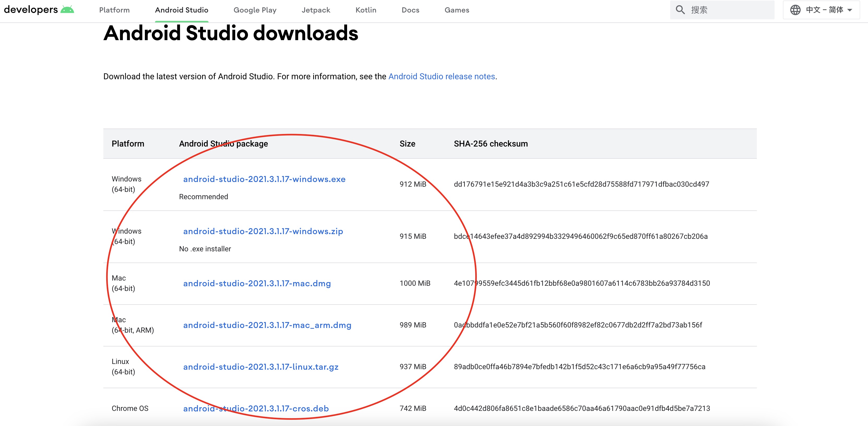Image resolution: width=868 pixels, height=426 pixels.
Task: Click the Android Studio package column header
Action: pyautogui.click(x=223, y=144)
